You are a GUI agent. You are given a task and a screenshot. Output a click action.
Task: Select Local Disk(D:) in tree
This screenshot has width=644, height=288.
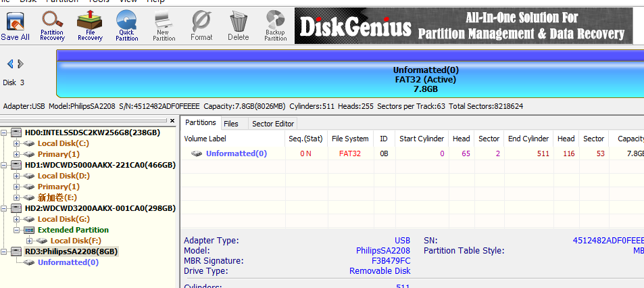point(64,176)
